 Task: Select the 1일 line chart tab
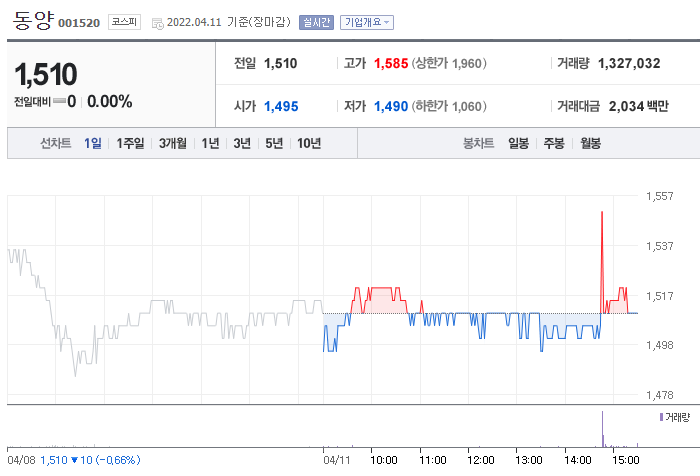click(92, 143)
